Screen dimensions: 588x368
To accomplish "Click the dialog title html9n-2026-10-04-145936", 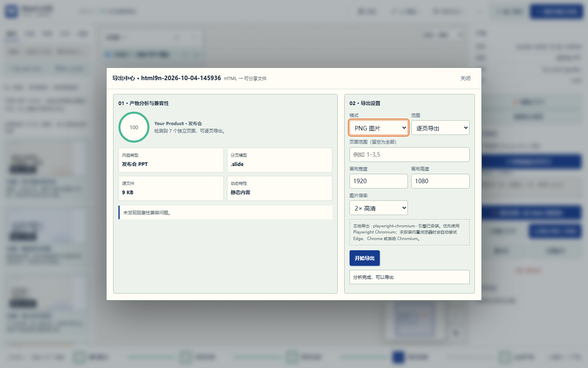I will pyautogui.click(x=167, y=78).
